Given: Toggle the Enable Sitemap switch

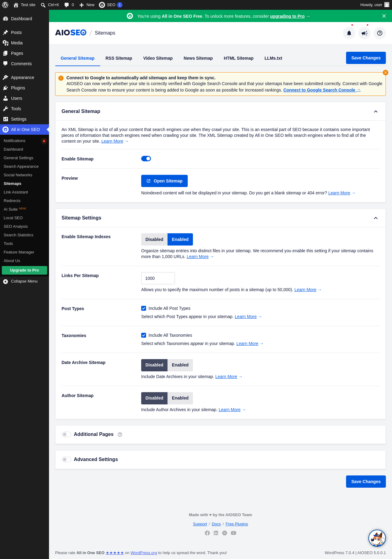Looking at the screenshot, I should click(x=146, y=159).
